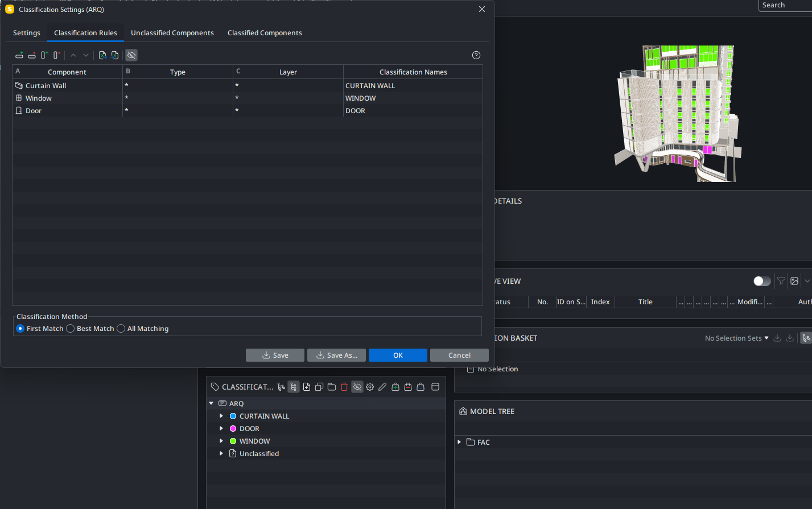Viewport: 812px width, 509px height.
Task: Expand the CURTAIN WALL tree node
Action: point(221,416)
